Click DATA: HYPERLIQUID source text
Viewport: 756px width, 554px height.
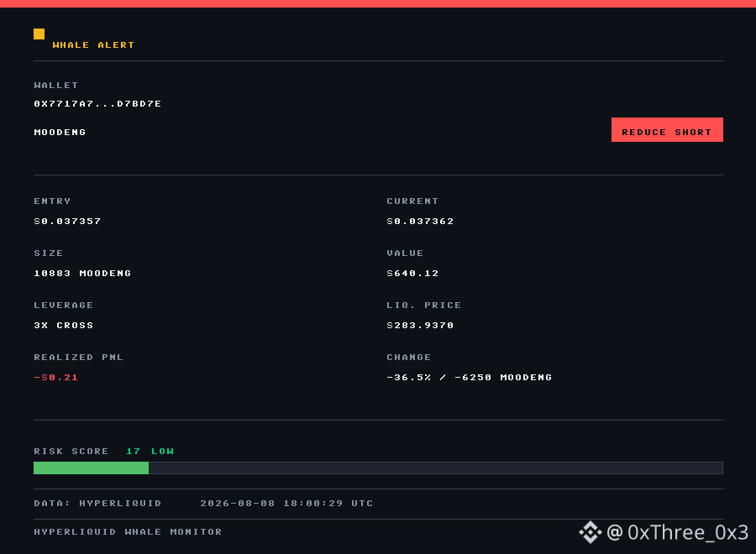coord(98,504)
